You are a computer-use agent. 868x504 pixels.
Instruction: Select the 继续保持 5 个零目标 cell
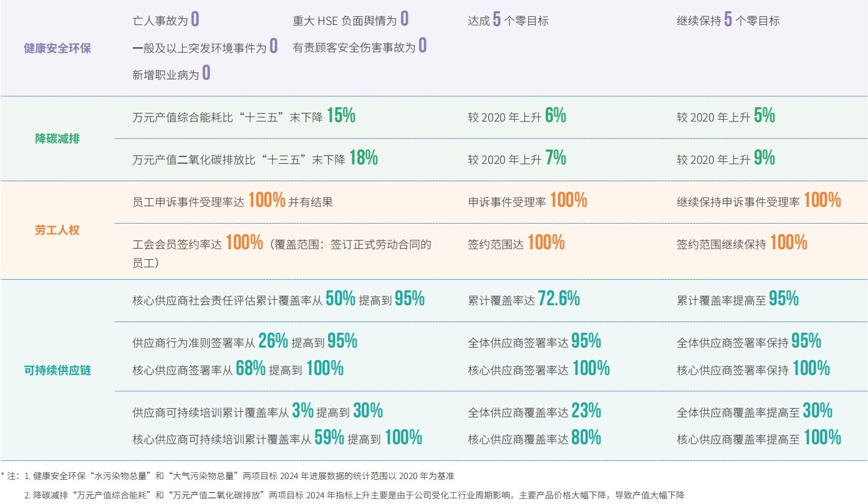[x=728, y=21]
